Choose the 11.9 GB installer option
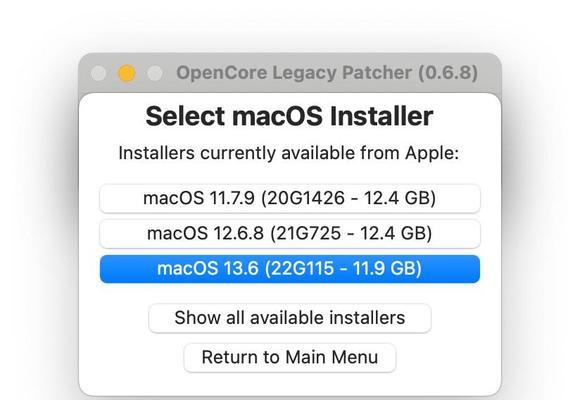The width and height of the screenshot is (580, 400). point(290,269)
